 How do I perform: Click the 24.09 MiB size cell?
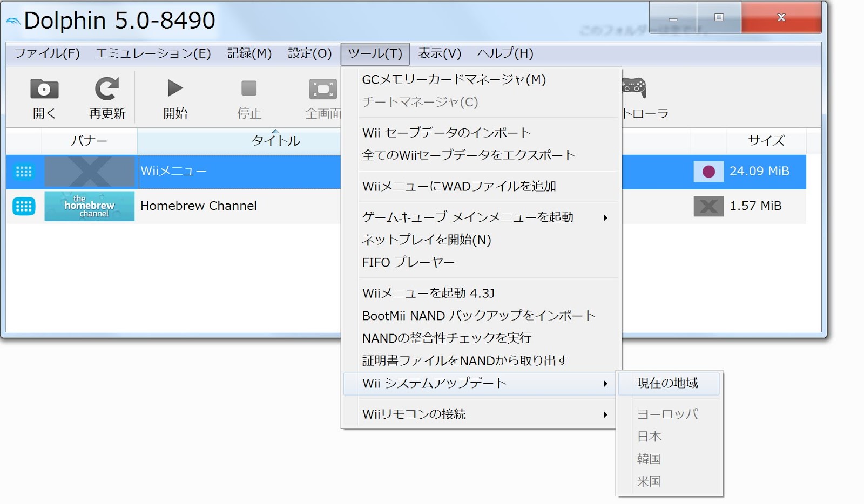click(x=759, y=172)
